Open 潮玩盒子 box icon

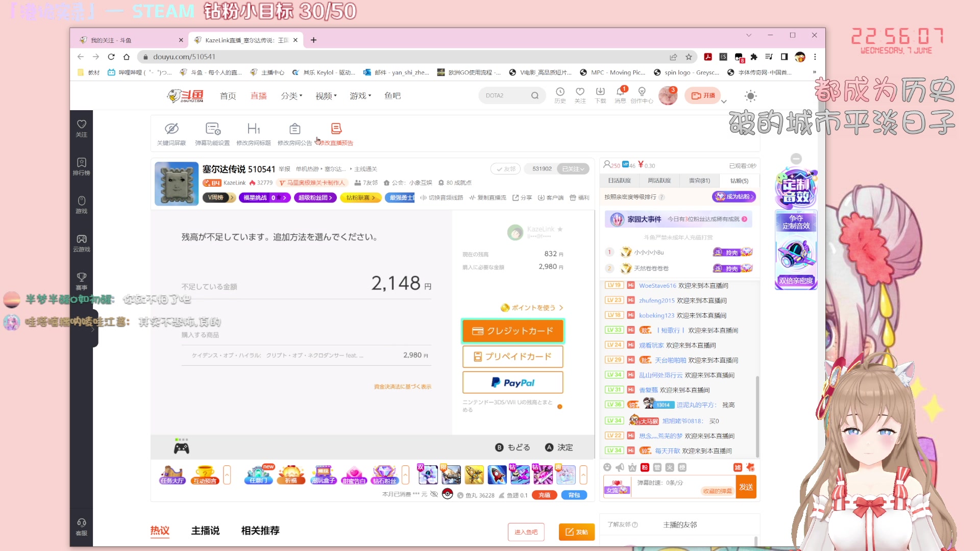324,475
